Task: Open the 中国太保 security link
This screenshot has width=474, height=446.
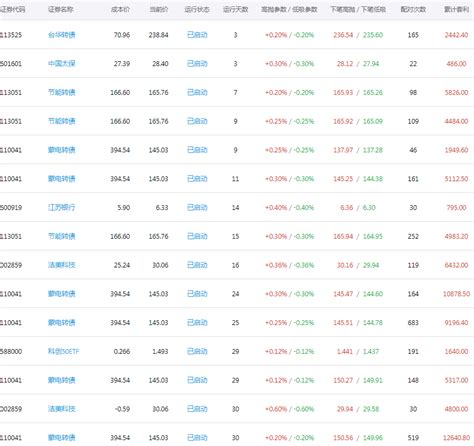Action: (62, 64)
